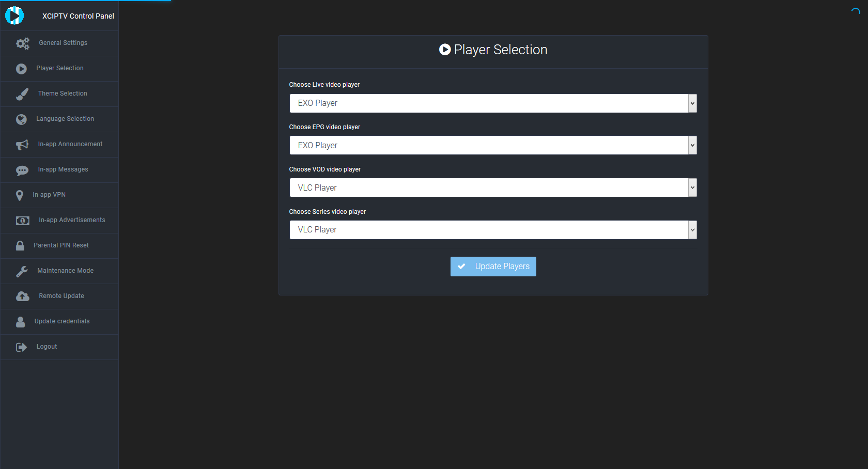Screen dimensions: 868x469
Task: Click the Logout link in sidebar
Action: click(x=47, y=347)
